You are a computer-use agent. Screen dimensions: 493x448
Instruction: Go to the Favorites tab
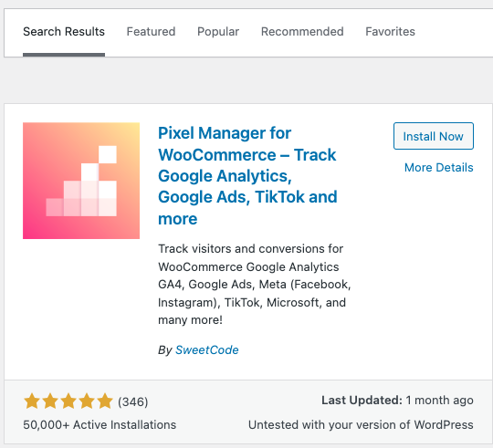390,32
